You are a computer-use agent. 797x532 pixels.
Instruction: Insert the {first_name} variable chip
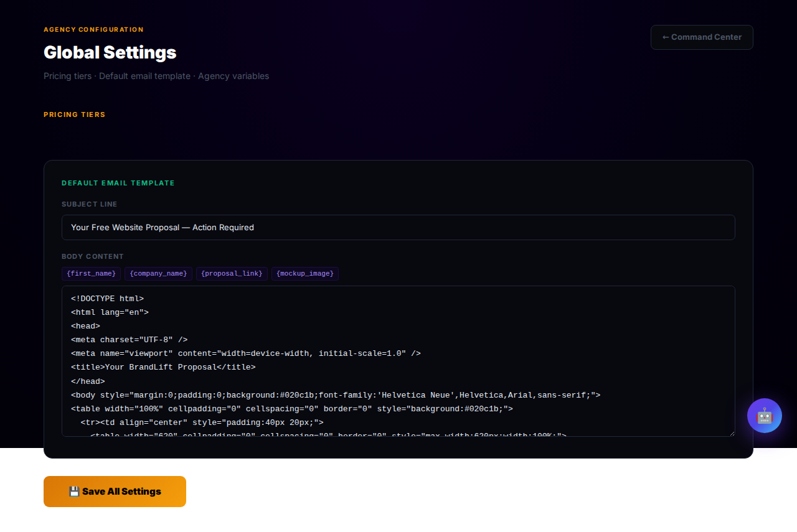coord(91,274)
